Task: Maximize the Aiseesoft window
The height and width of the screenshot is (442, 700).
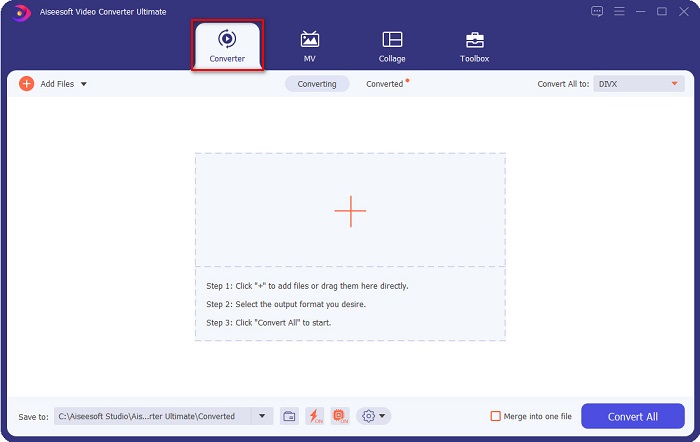Action: [x=662, y=11]
